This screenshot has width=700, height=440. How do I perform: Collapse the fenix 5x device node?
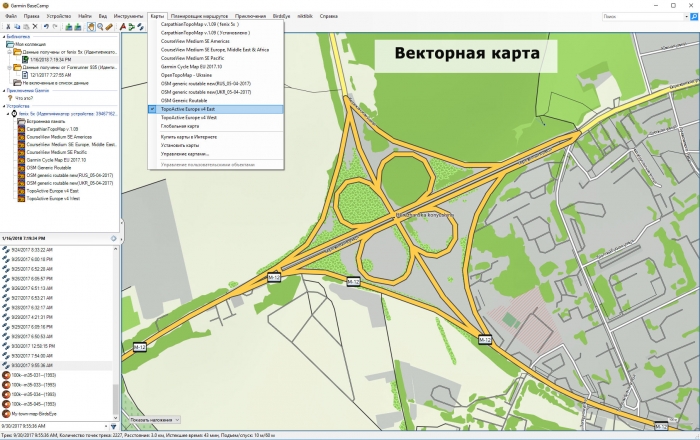8,114
